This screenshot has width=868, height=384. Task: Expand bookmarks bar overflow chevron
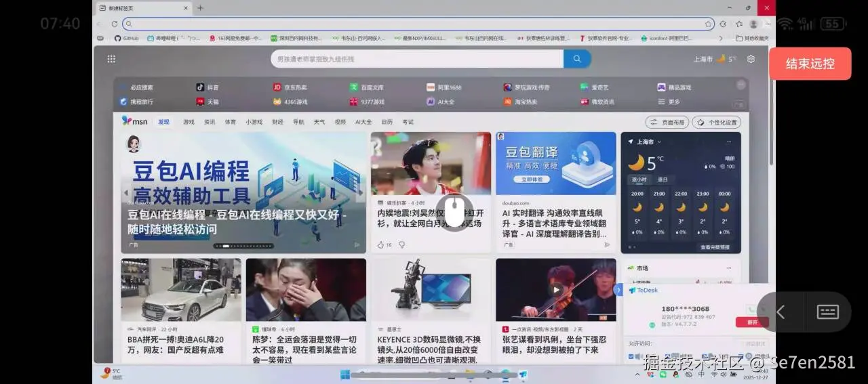point(720,39)
